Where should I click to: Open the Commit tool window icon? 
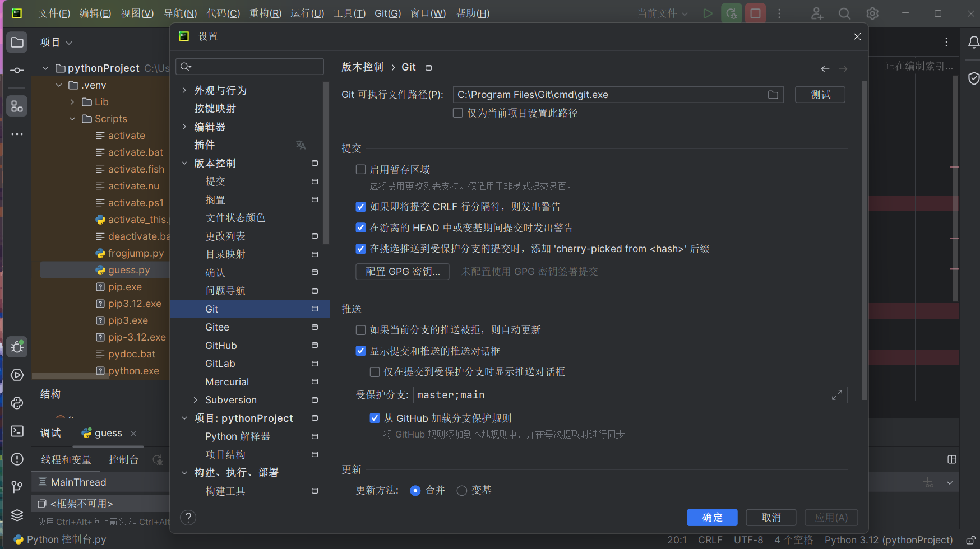[x=17, y=71]
